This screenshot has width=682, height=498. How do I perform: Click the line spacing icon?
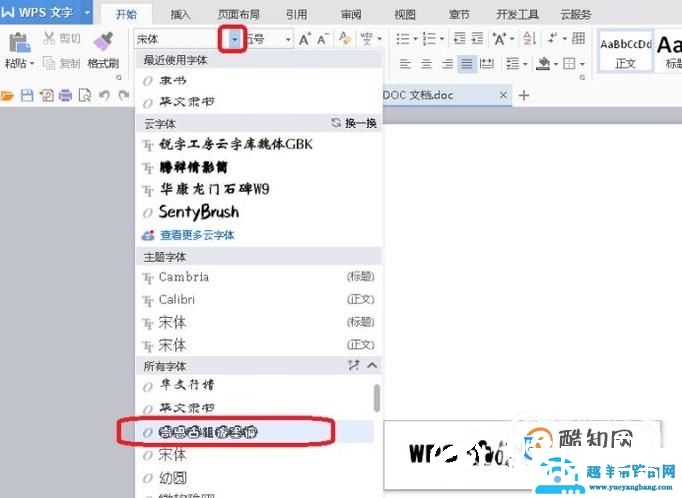coord(513,64)
